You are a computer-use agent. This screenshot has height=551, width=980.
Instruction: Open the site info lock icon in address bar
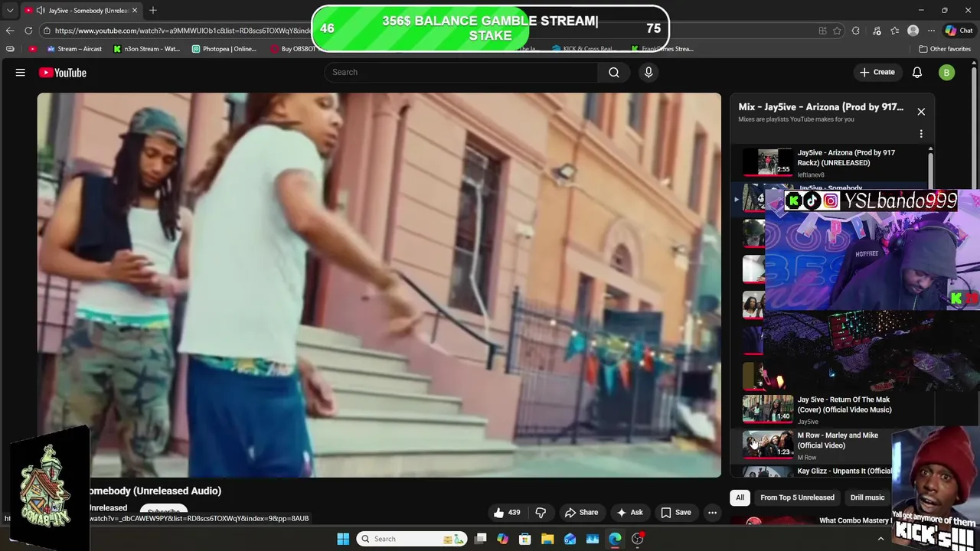coord(47,31)
